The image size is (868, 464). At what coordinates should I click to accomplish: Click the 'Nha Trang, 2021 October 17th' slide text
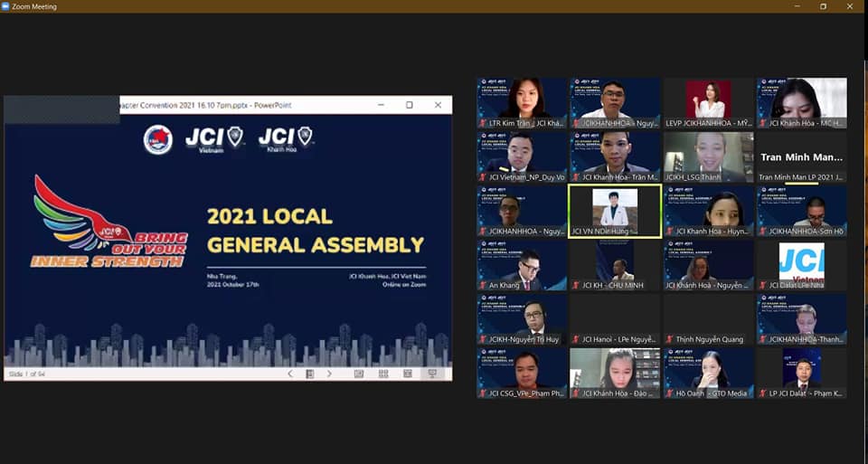tap(232, 280)
